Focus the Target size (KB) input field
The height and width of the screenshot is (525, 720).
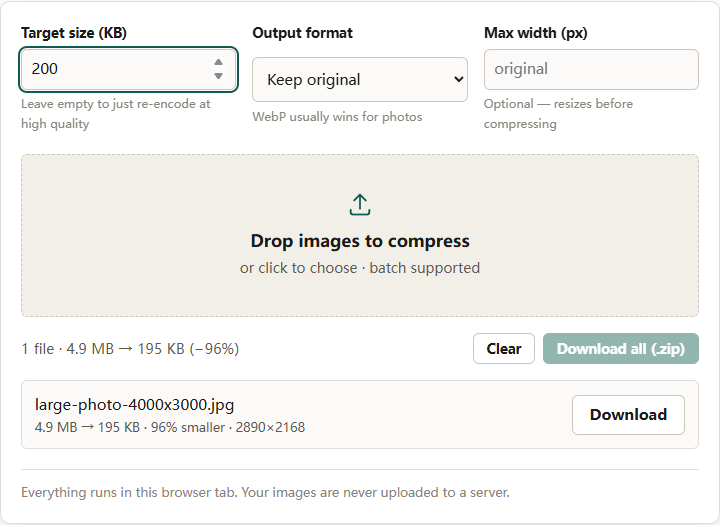point(129,69)
